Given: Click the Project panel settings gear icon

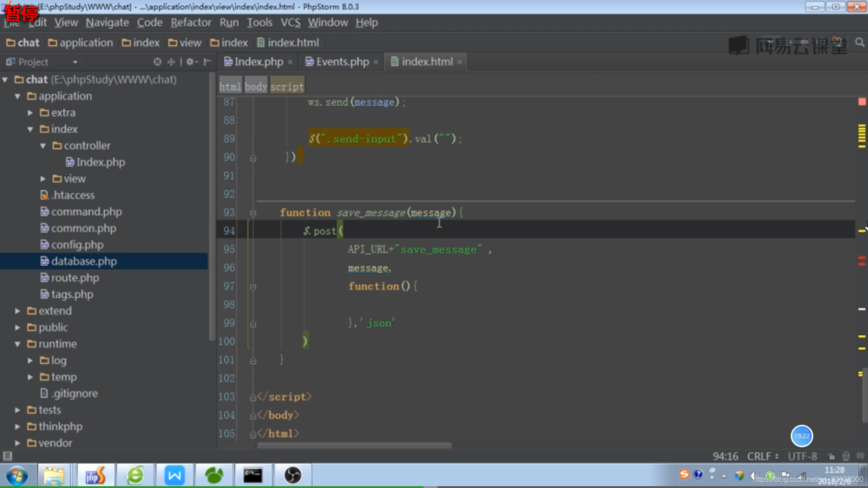Looking at the screenshot, I should 189,62.
